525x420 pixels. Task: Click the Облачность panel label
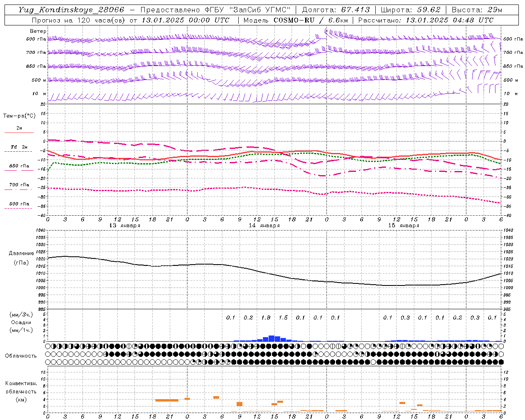click(x=21, y=356)
